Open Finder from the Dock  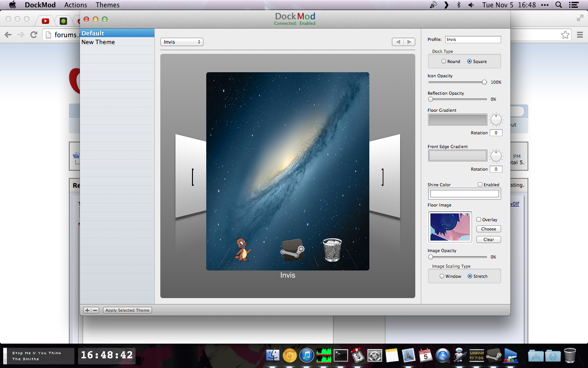pyautogui.click(x=273, y=356)
